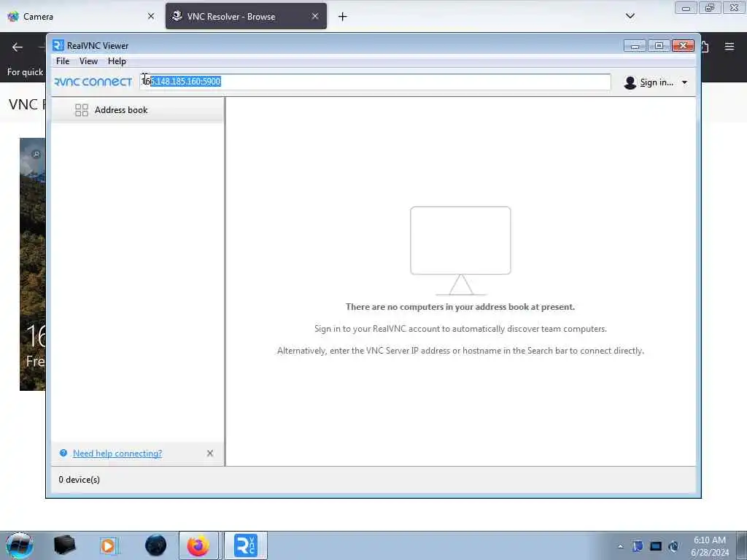Click the 0 device(s) status text

(79, 480)
